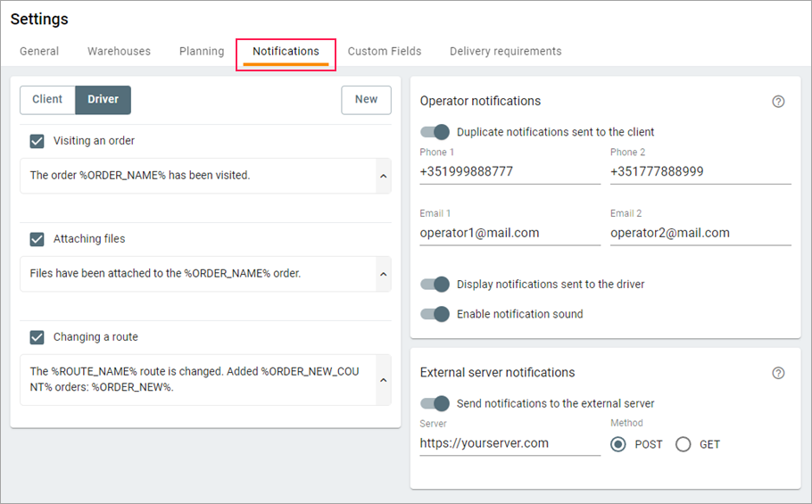This screenshot has height=504, width=812.
Task: Disable the Enable notification sound switch
Action: (435, 314)
